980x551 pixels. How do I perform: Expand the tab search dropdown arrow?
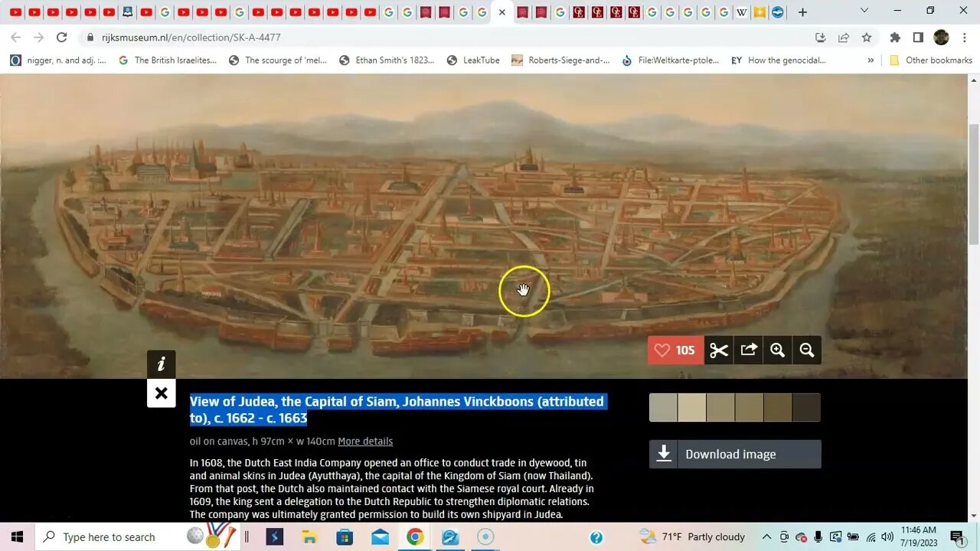coord(864,11)
